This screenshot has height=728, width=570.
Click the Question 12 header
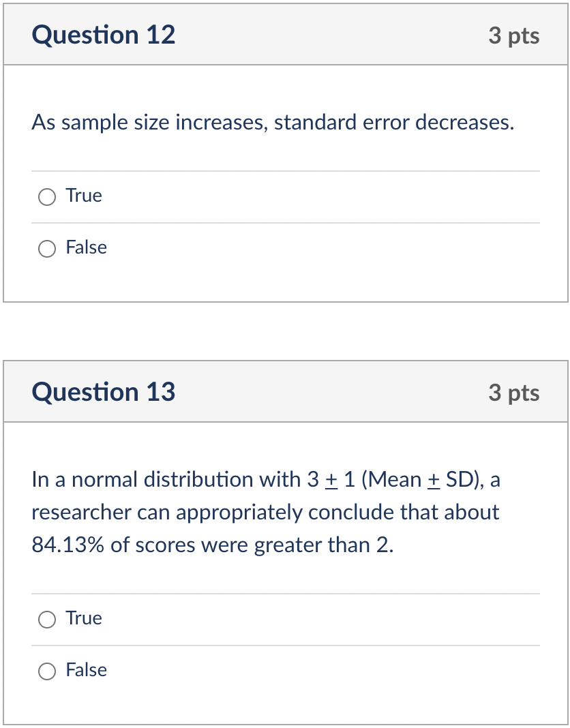[104, 35]
